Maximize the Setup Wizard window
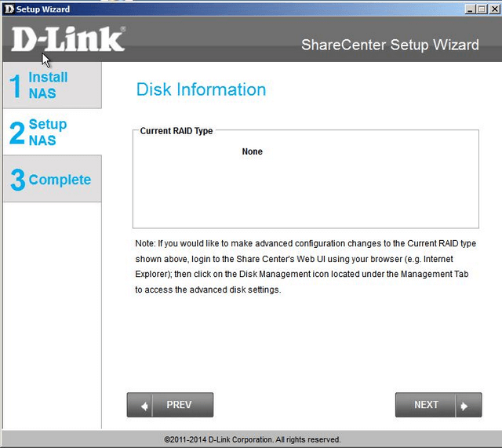 point(482,9)
